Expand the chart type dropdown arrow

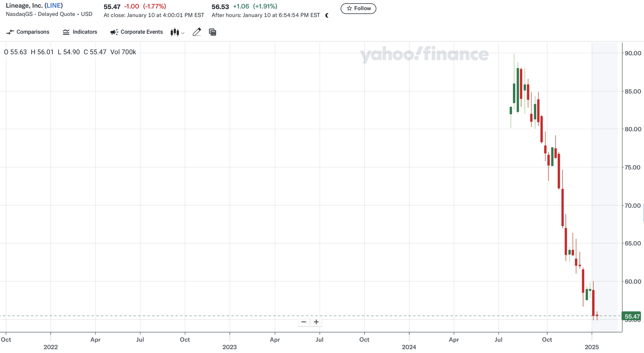(183, 33)
